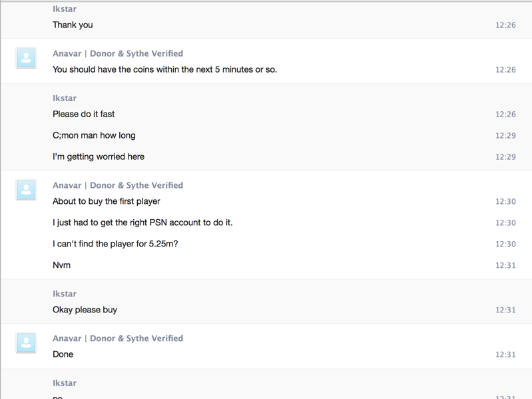Open Ikstar's name above 'Okay please buy'
This screenshot has height=399, width=532.
tap(65, 294)
